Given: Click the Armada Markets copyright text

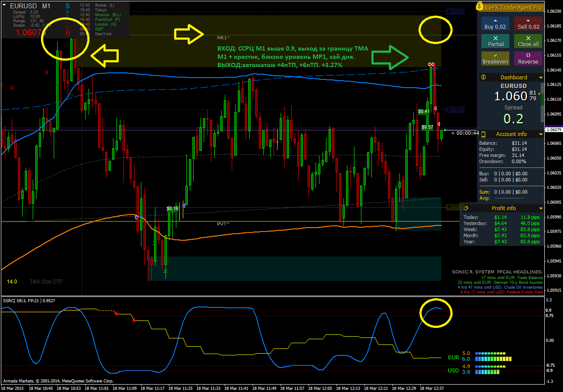Looking at the screenshot, I should point(58,381).
